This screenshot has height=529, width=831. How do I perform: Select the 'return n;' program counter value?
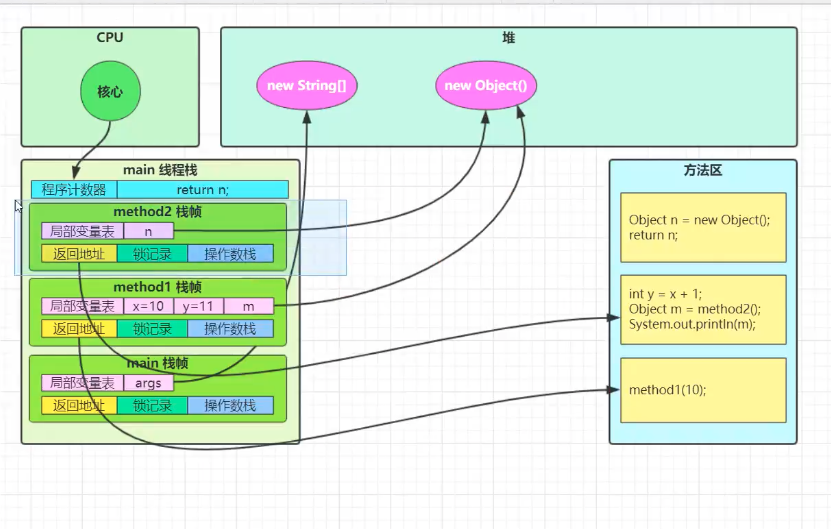[x=203, y=190]
